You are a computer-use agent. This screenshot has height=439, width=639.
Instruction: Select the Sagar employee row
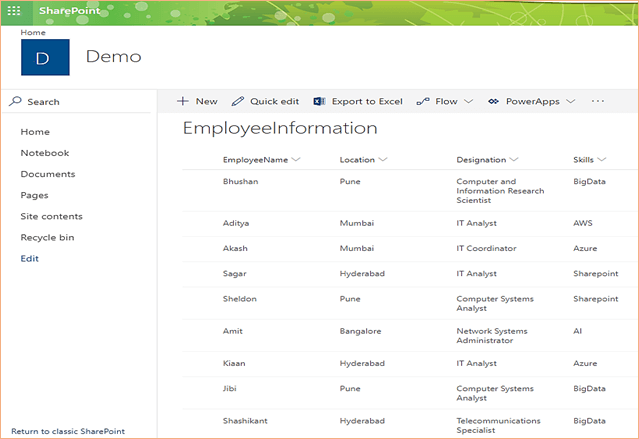pos(410,274)
